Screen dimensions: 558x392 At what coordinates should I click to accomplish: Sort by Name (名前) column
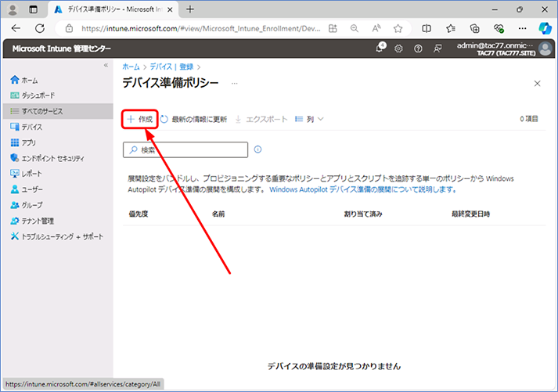218,214
